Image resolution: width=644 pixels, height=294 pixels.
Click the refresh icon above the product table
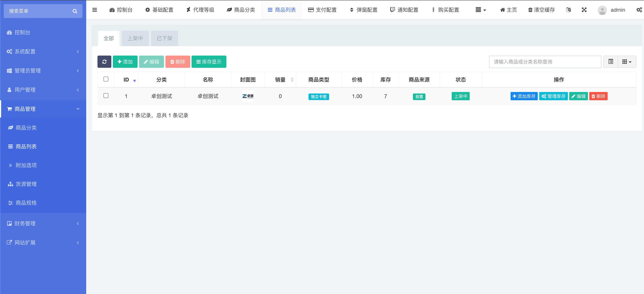[104, 62]
